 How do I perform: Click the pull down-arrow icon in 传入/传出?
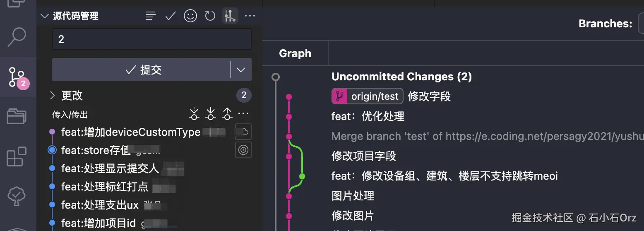point(211,114)
